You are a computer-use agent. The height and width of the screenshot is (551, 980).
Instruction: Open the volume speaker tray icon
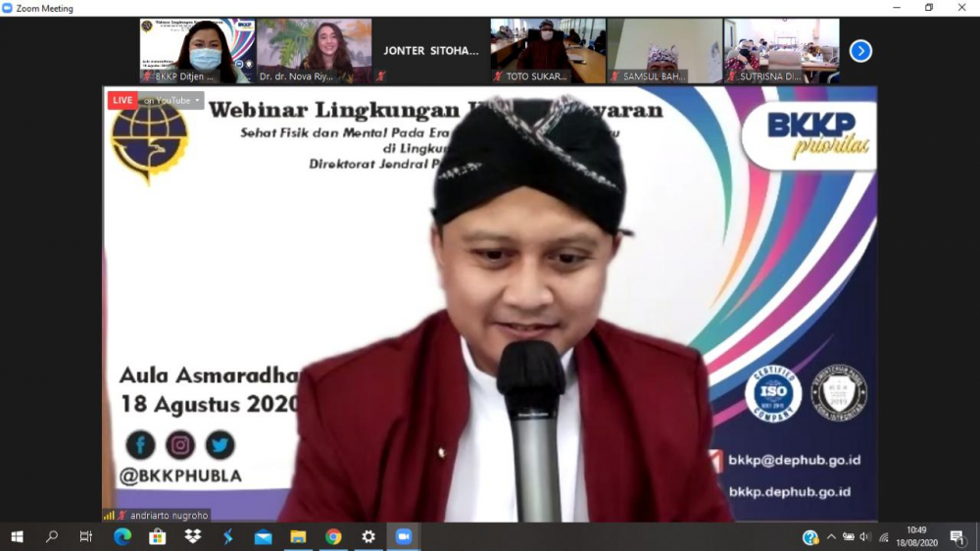point(865,536)
